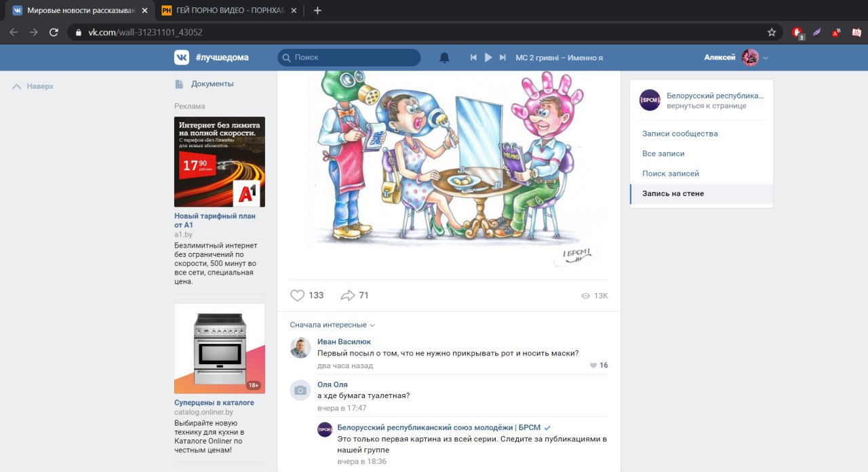The image size is (868, 472).
Task: Click catalog.onliner.by domain text
Action: click(203, 412)
